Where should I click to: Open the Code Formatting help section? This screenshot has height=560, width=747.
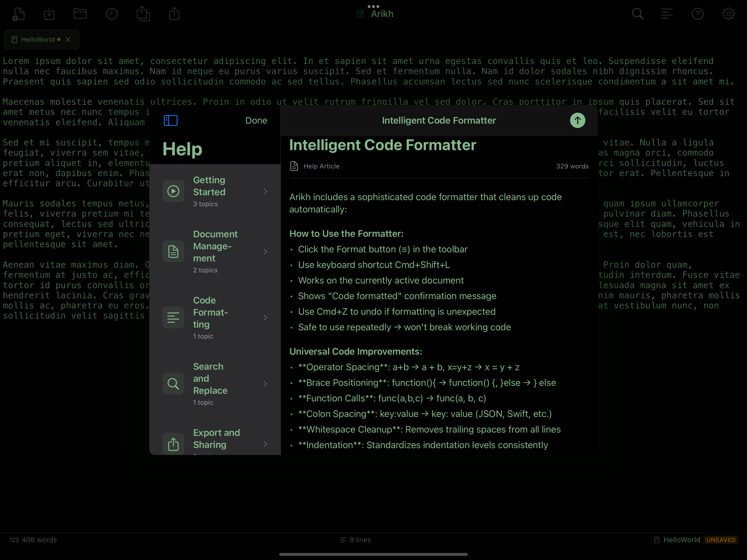point(215,317)
